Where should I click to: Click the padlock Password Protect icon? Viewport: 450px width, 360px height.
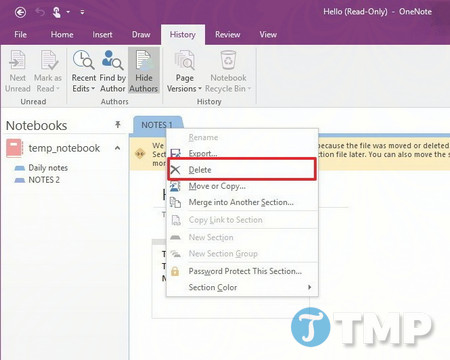(x=175, y=271)
